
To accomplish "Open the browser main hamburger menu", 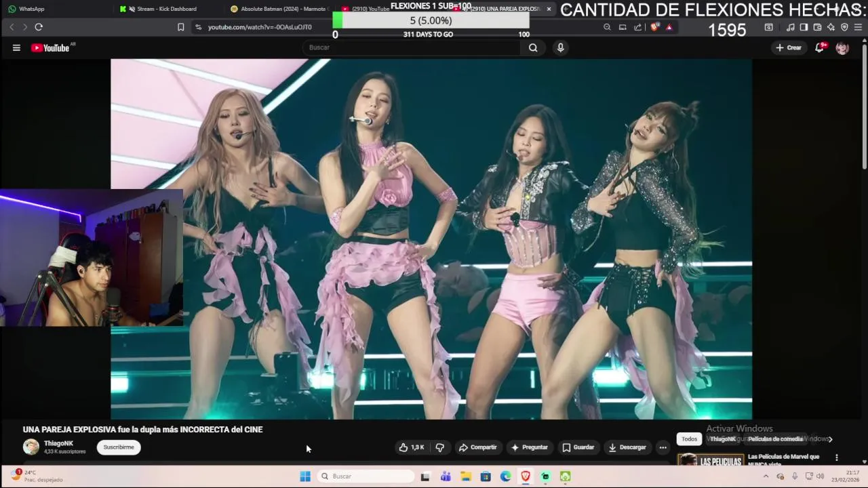I will (859, 27).
